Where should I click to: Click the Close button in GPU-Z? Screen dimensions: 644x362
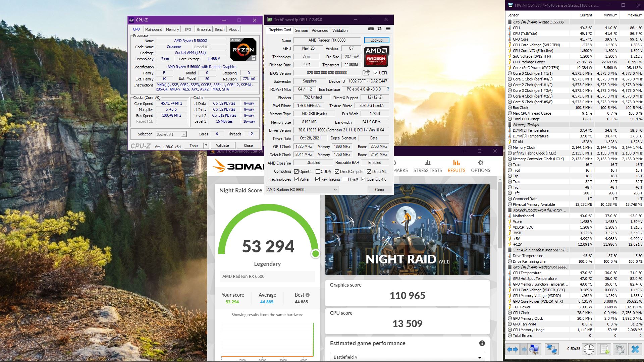(x=379, y=189)
